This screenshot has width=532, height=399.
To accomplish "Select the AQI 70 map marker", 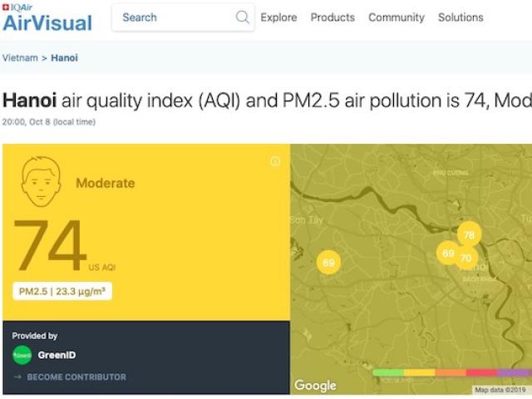I will pos(465,259).
